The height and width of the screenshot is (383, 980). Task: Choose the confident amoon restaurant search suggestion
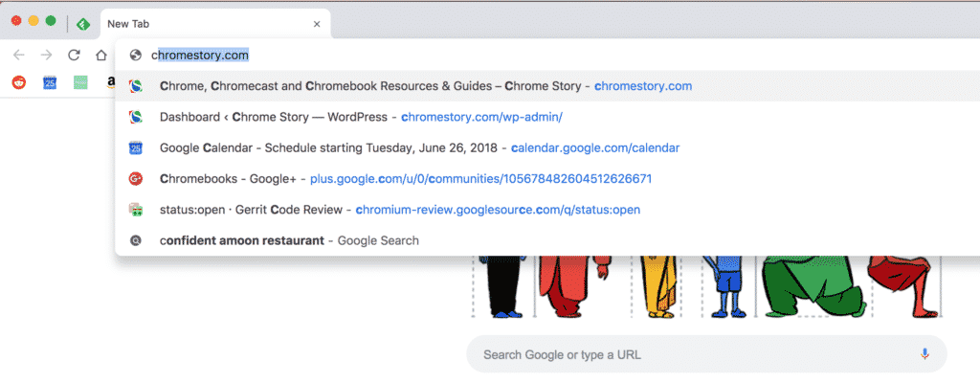(x=289, y=240)
